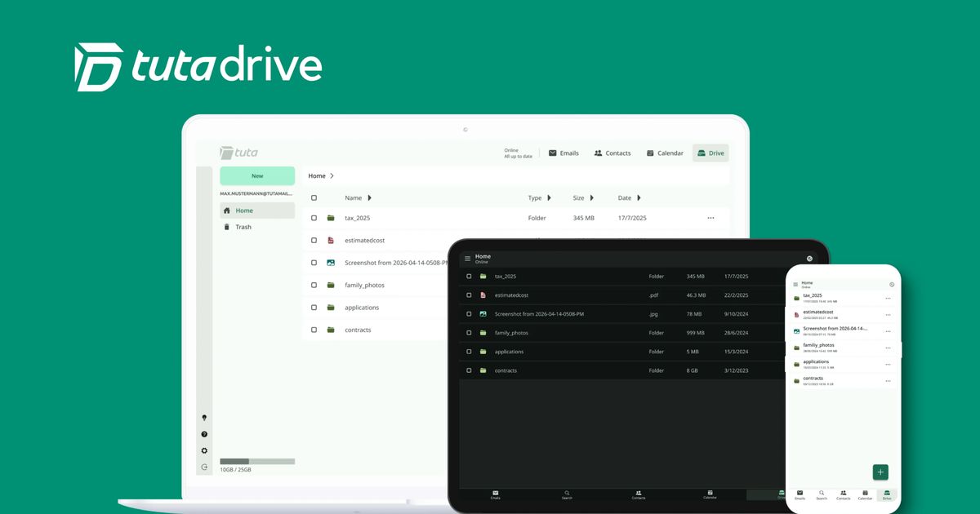Open hamburger menu on tablet
The image size is (980, 514).
pyautogui.click(x=468, y=259)
